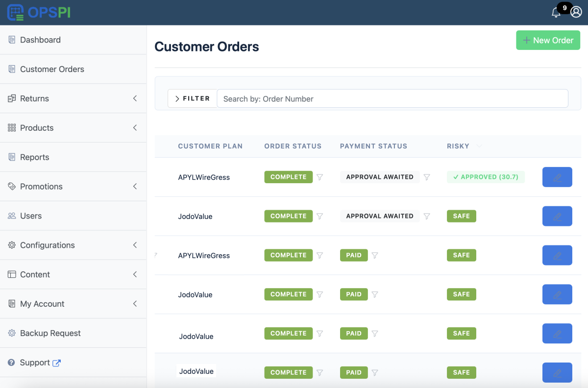
Task: Click the Users people icon
Action: tap(12, 216)
